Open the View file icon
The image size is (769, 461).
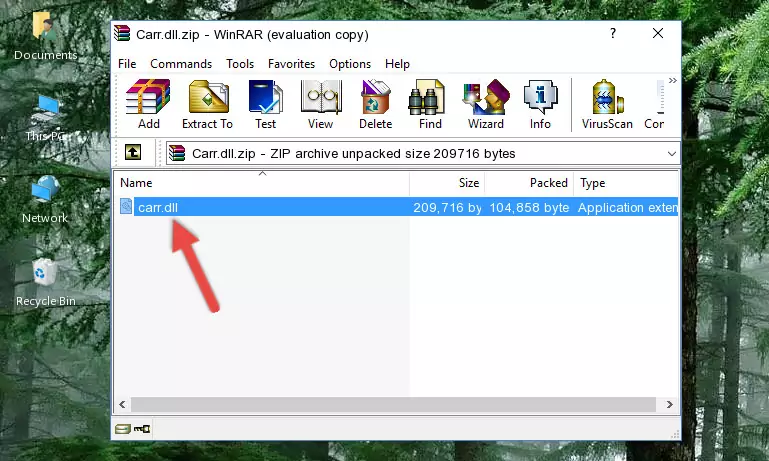[x=321, y=104]
